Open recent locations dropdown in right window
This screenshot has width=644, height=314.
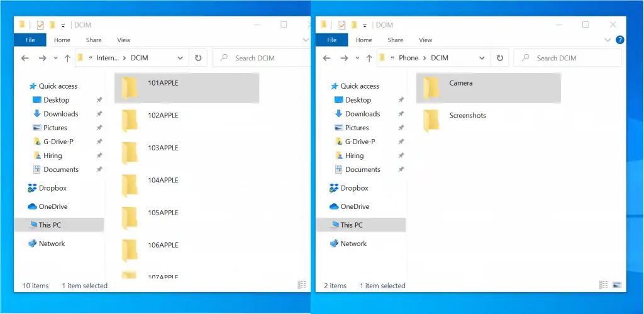pyautogui.click(x=357, y=59)
